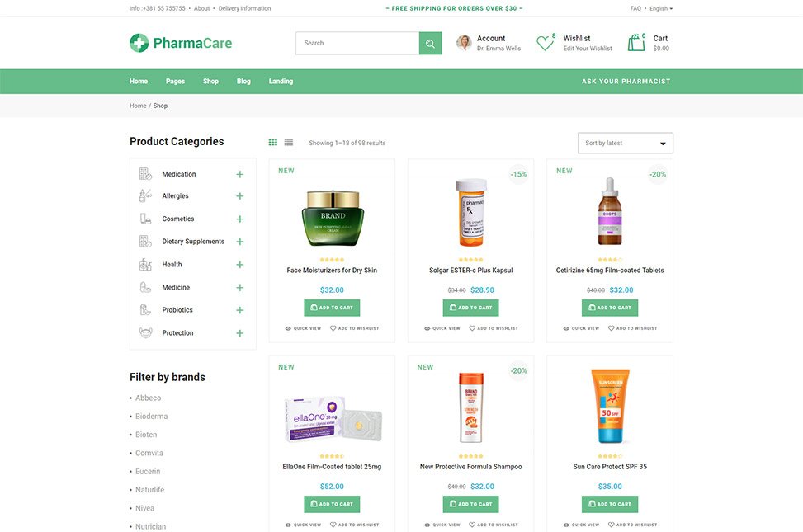The image size is (803, 532).
Task: Add Solgar ESTER-c Plus Kapsul to wishlist
Action: [494, 328]
